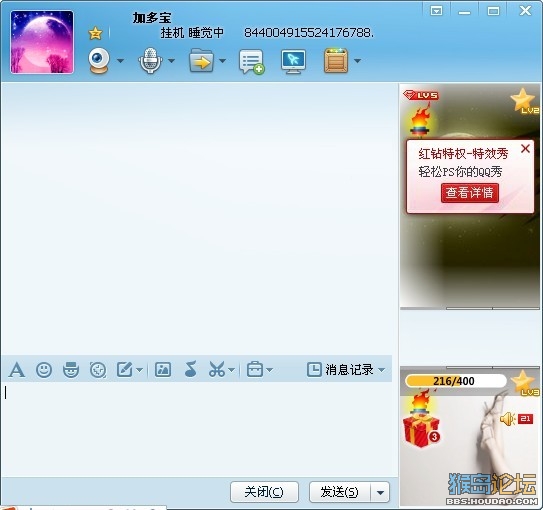
Task: Click the contact name 加多宝
Action: tap(152, 18)
